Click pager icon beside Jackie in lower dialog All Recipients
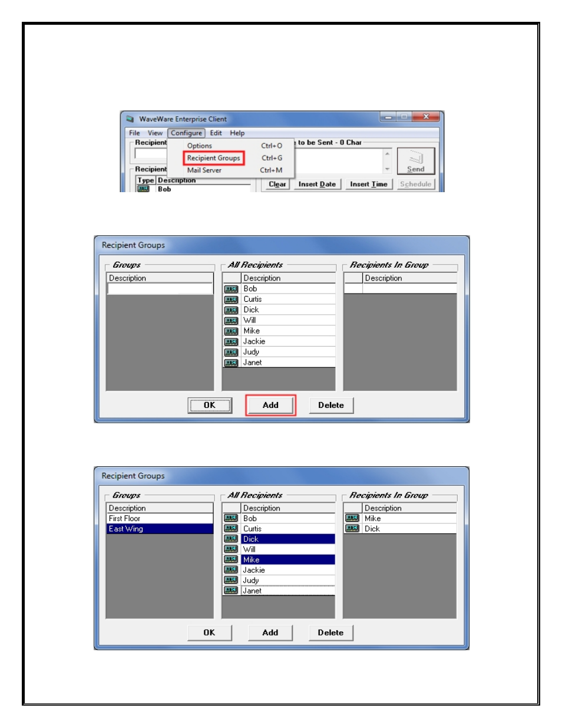The height and width of the screenshot is (728, 562). pyautogui.click(x=231, y=570)
